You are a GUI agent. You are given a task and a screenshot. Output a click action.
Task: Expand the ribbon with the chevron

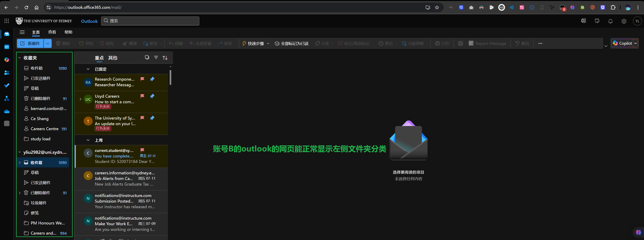tap(606, 46)
